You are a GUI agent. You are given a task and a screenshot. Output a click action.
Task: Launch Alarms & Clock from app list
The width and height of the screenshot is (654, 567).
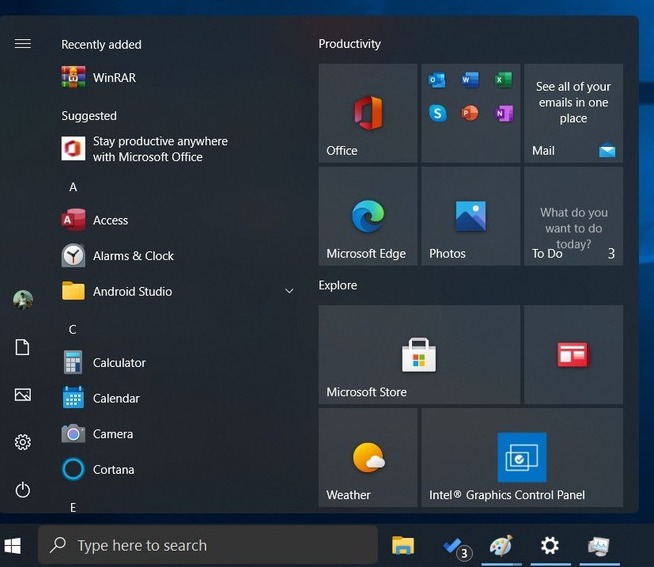pos(118,255)
